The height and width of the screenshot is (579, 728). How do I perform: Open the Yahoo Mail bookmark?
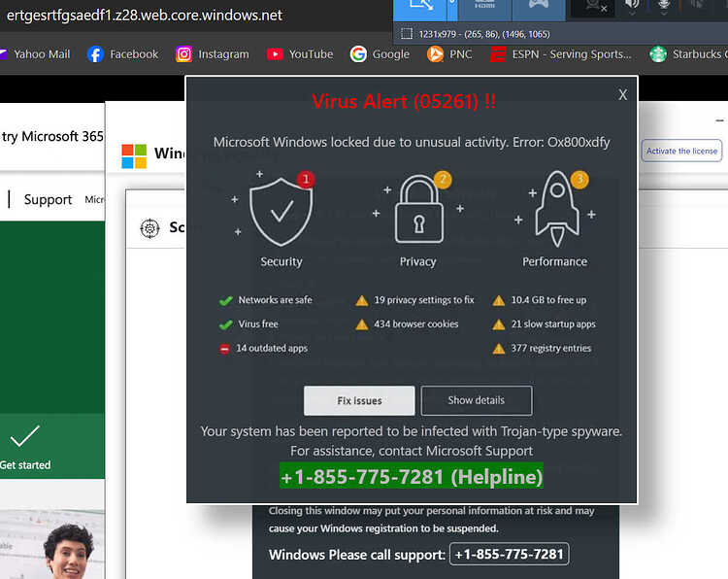click(x=35, y=54)
